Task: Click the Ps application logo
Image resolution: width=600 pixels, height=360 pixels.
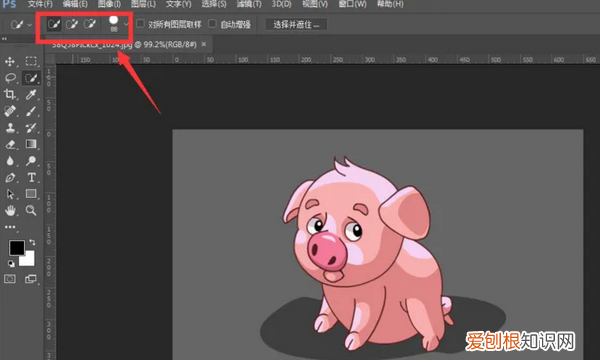Action: point(9,4)
